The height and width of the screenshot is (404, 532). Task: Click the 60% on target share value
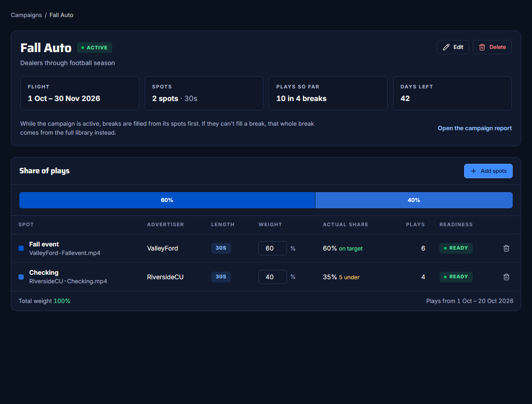[x=343, y=248]
